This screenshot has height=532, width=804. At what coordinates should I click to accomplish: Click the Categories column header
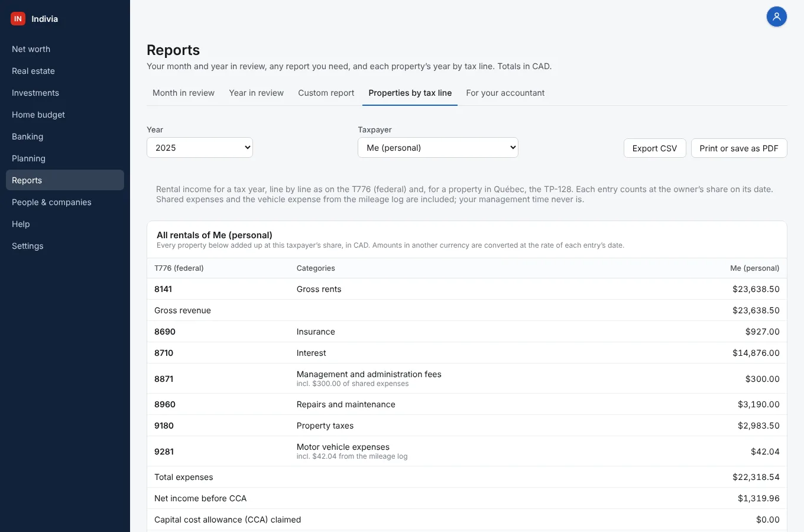click(x=316, y=268)
